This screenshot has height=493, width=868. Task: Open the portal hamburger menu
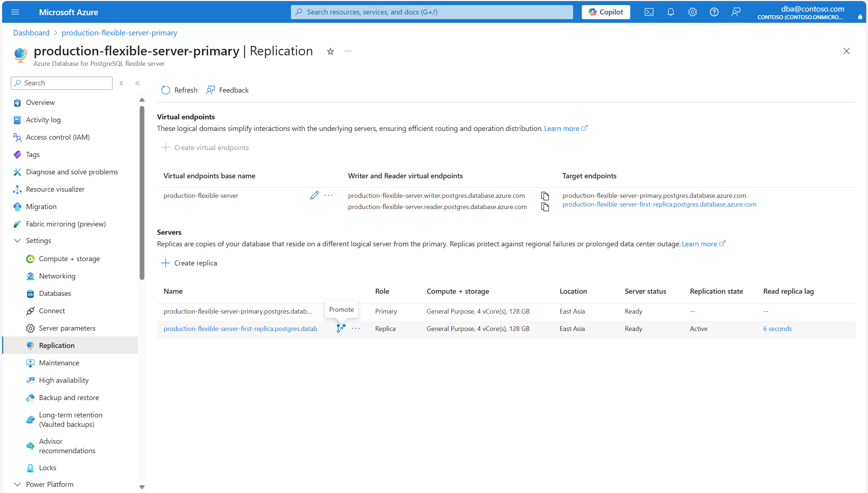click(x=15, y=12)
